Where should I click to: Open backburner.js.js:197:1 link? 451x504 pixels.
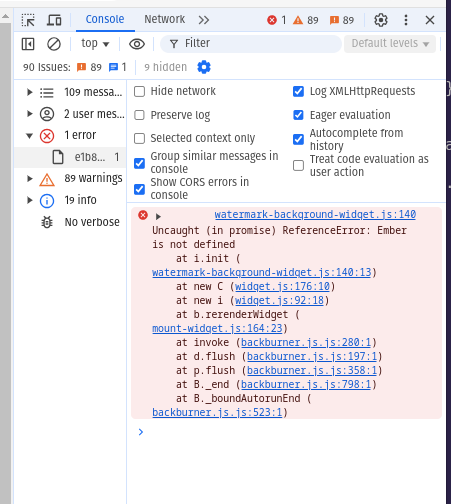(x=312, y=356)
